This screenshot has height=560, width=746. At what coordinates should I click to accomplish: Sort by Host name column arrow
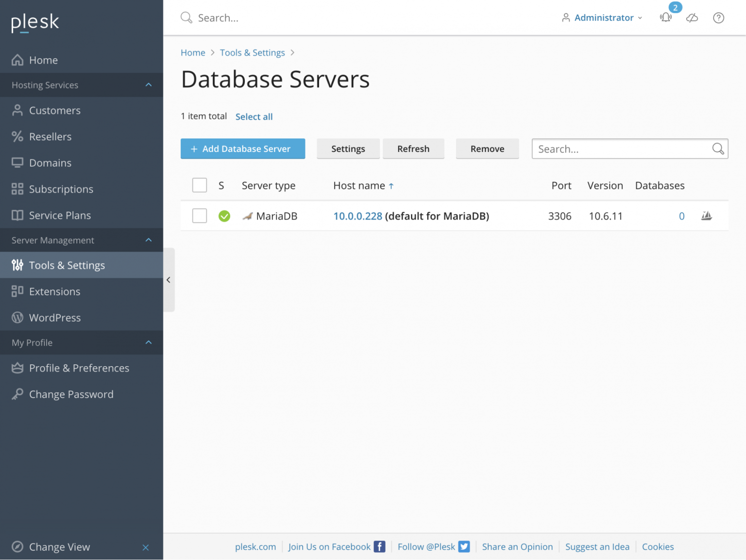point(391,186)
